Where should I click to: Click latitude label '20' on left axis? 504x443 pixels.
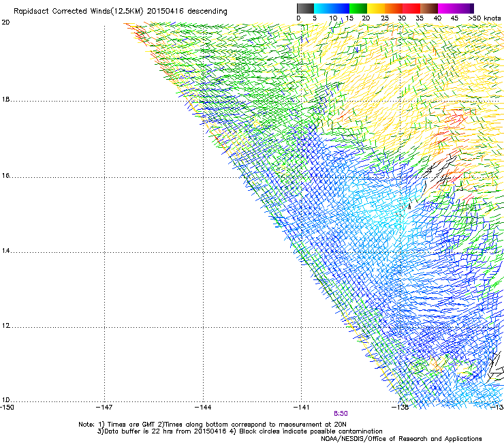pos(5,22)
